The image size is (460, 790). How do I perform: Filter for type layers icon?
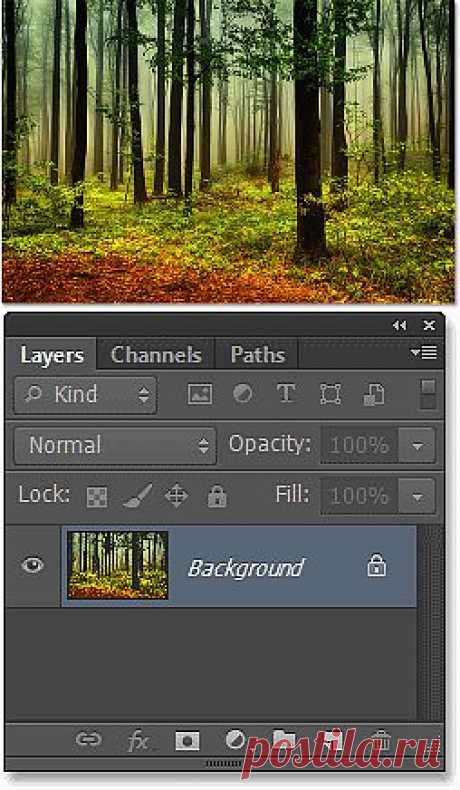click(x=286, y=393)
